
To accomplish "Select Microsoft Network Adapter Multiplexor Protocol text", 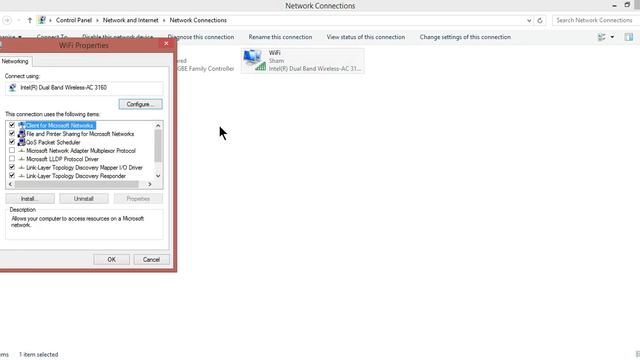I will tap(81, 151).
